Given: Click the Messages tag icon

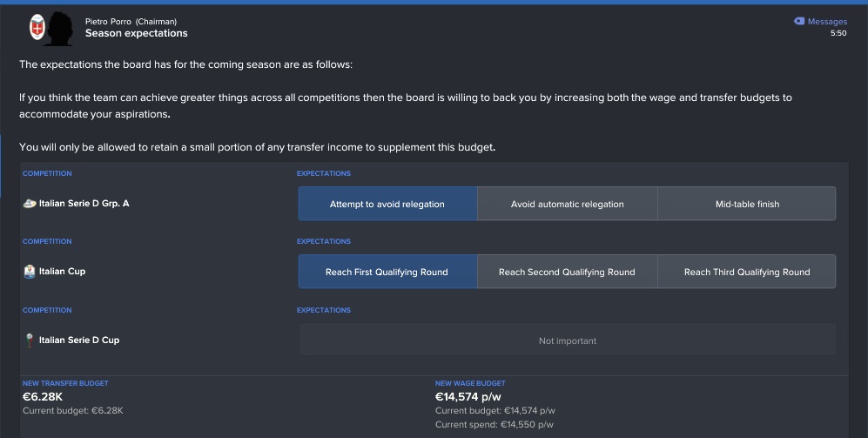Looking at the screenshot, I should [799, 21].
